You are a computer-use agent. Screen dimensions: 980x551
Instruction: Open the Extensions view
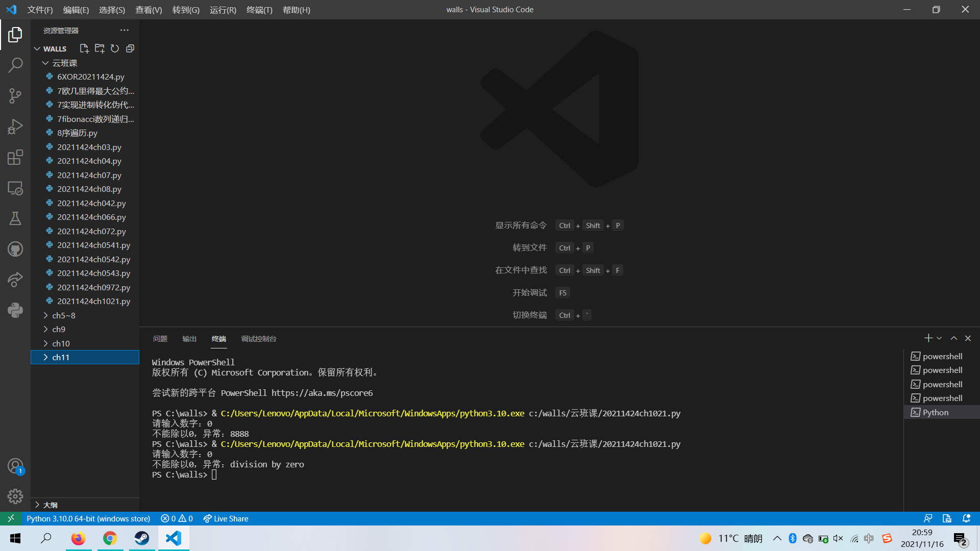pos(15,157)
